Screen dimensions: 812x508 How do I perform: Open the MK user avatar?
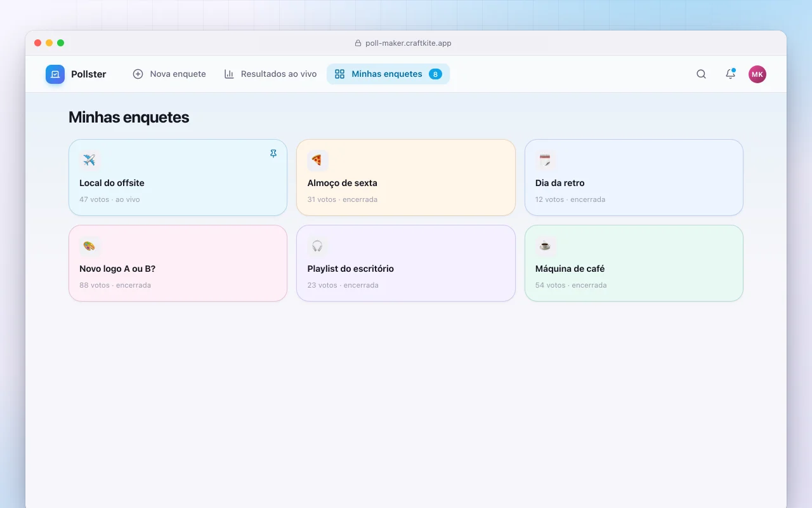click(757, 74)
